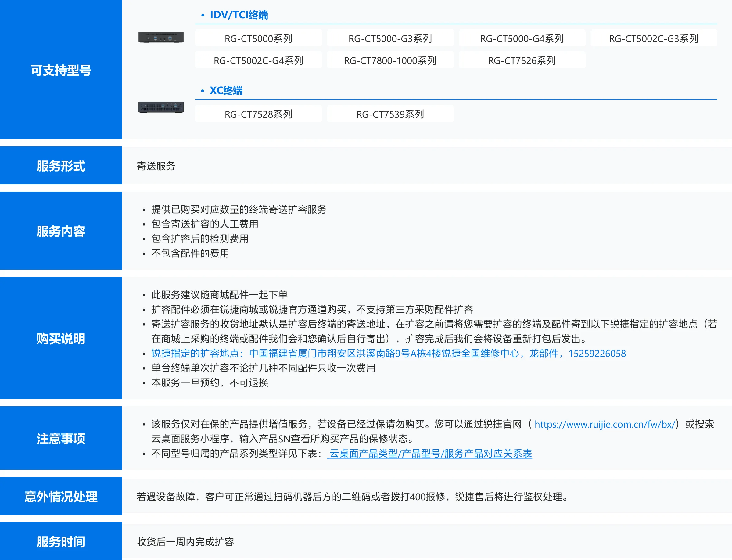Click the IDV/TCI terminal device image
Image resolution: width=732 pixels, height=560 pixels.
point(161,37)
